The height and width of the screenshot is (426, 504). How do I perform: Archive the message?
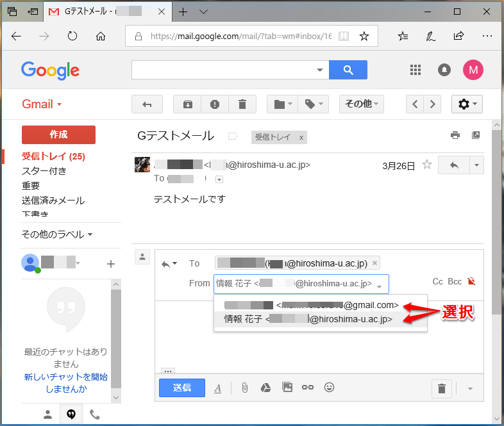(x=187, y=104)
